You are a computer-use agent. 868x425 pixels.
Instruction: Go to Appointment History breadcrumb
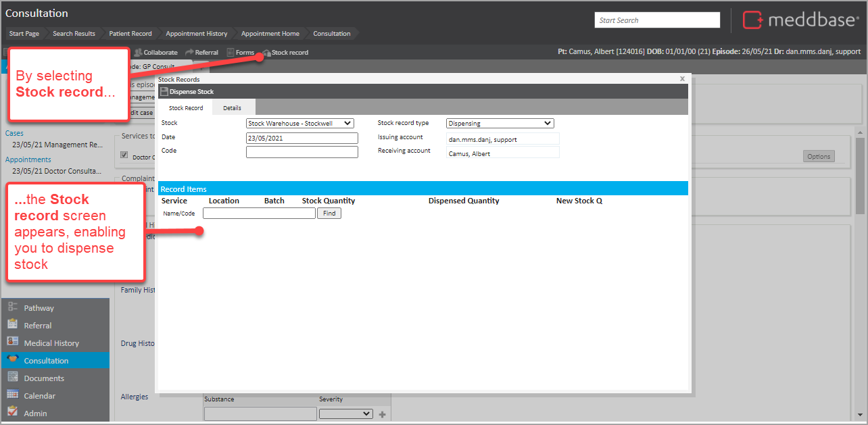point(197,33)
